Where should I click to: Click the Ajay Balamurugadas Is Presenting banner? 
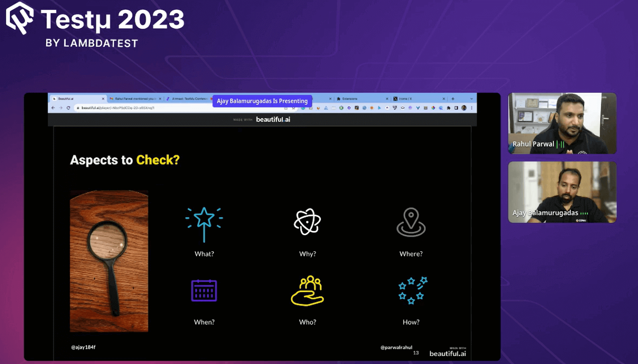(x=262, y=101)
